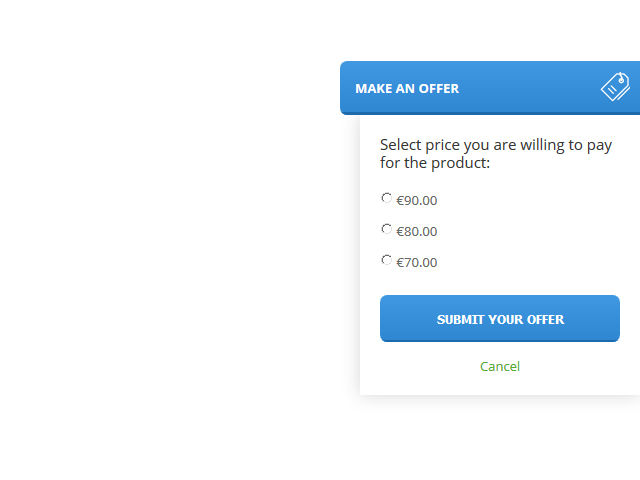Dismiss the offer dialog via Cancel
The width and height of the screenshot is (640, 480).
[500, 366]
